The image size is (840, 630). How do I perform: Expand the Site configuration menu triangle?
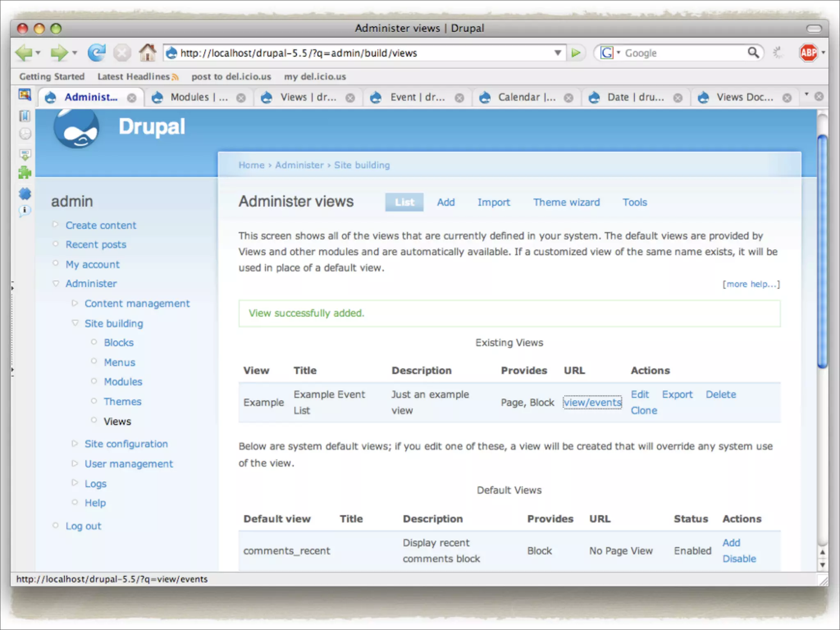(75, 443)
